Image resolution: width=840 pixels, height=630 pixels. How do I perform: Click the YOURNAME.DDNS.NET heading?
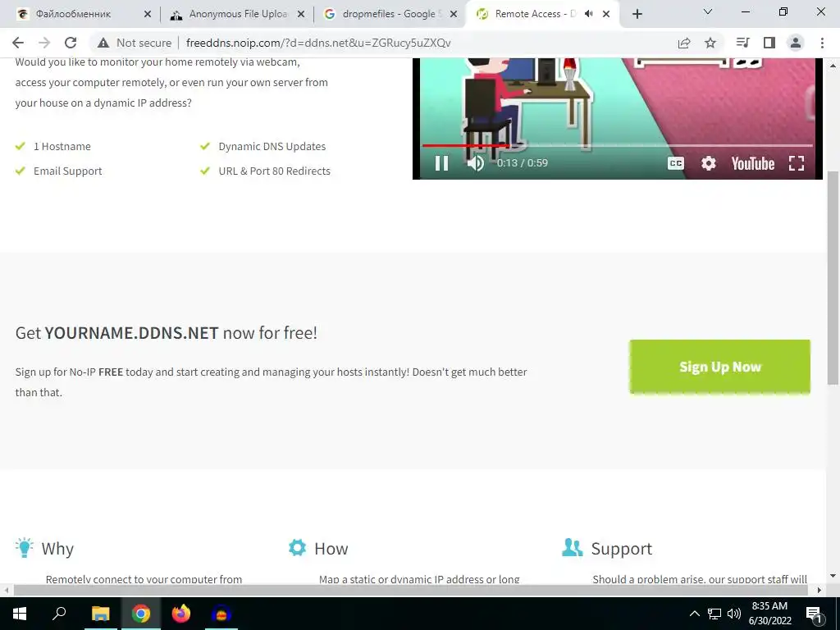pyautogui.click(x=131, y=333)
